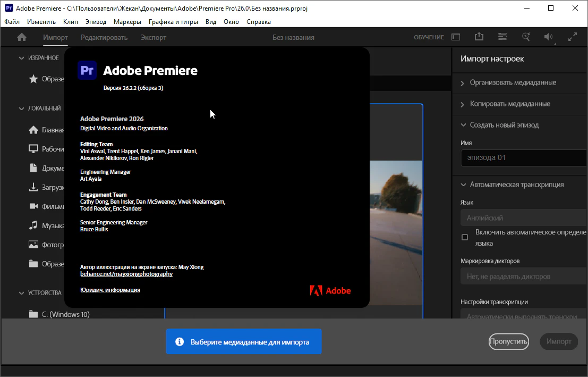This screenshot has width=588, height=377.
Task: Select the Downloads folder icon in sidebar
Action: click(x=33, y=187)
